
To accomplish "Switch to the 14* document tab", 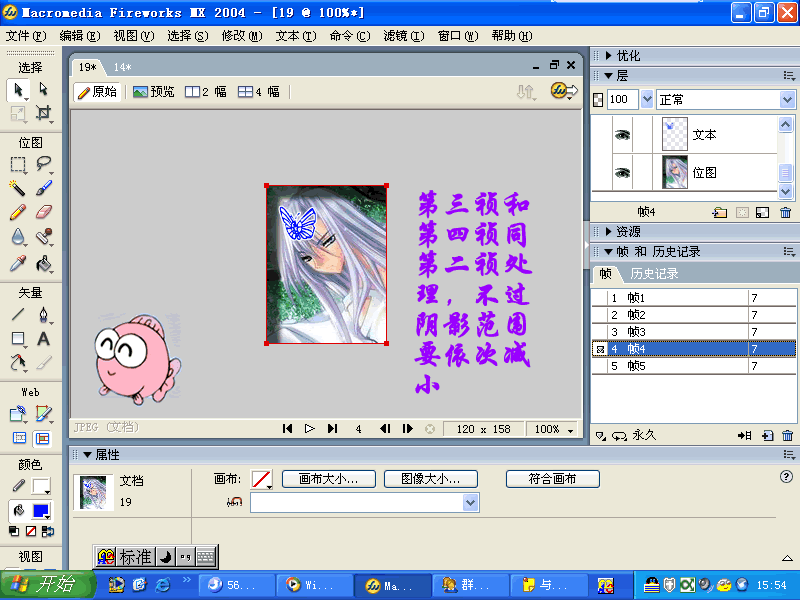I will [122, 67].
